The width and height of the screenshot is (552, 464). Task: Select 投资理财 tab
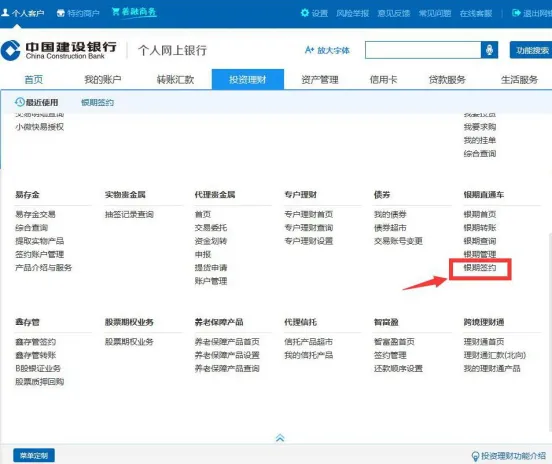click(248, 80)
